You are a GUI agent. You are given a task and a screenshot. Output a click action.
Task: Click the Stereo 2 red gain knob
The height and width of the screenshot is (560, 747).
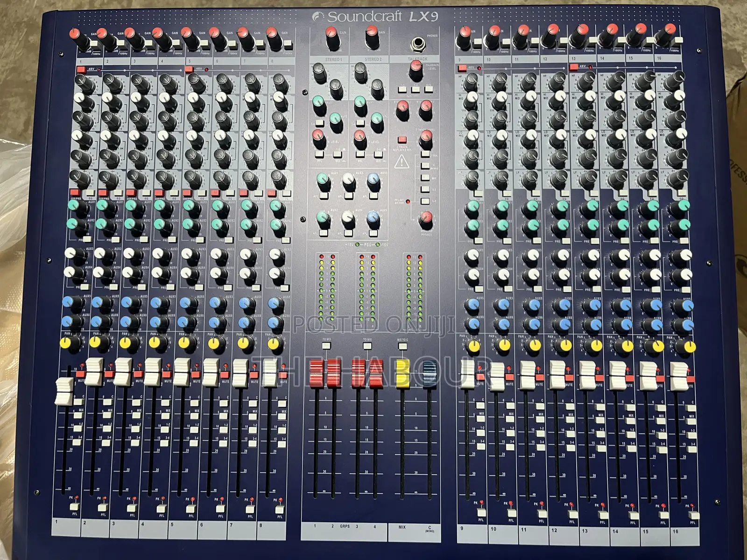(x=372, y=37)
